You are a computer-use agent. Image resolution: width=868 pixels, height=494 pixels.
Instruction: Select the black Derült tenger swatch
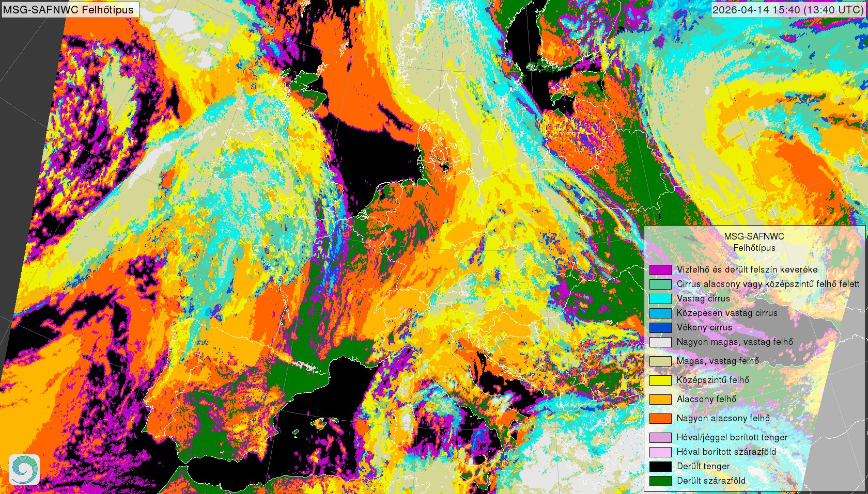pyautogui.click(x=660, y=466)
